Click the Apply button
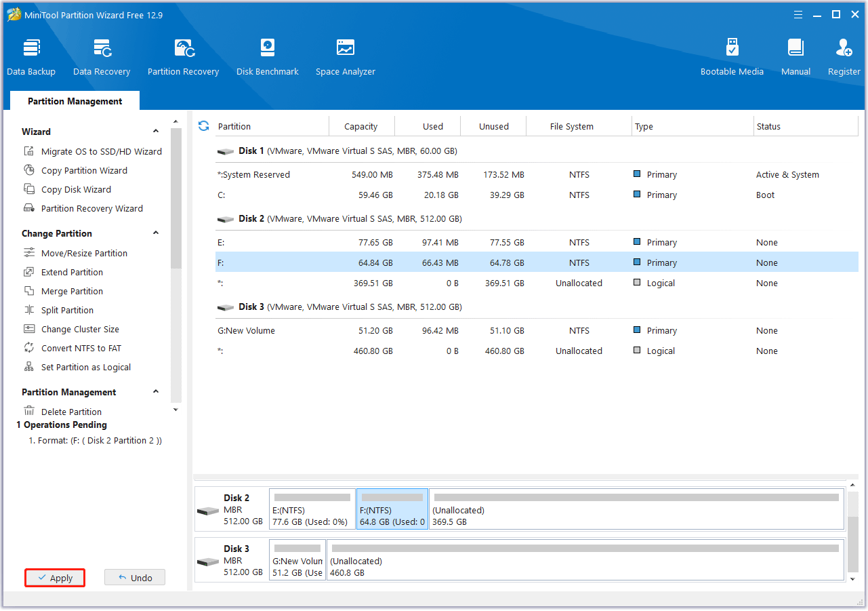Screen dimensions: 868x611 [55, 578]
